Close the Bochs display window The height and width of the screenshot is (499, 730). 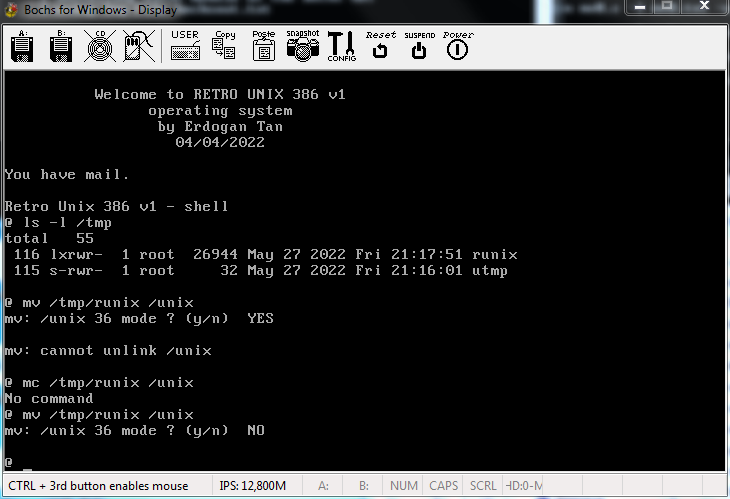pos(704,7)
